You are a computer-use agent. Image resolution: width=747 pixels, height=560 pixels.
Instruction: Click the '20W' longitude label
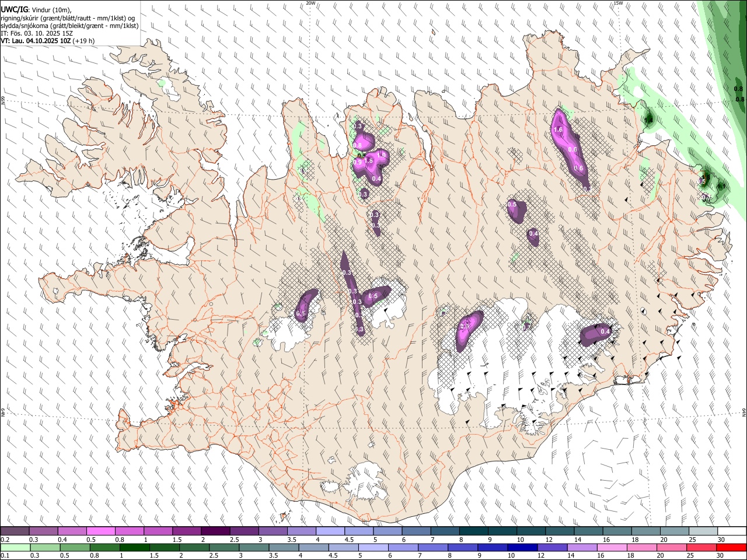pos(311,3)
